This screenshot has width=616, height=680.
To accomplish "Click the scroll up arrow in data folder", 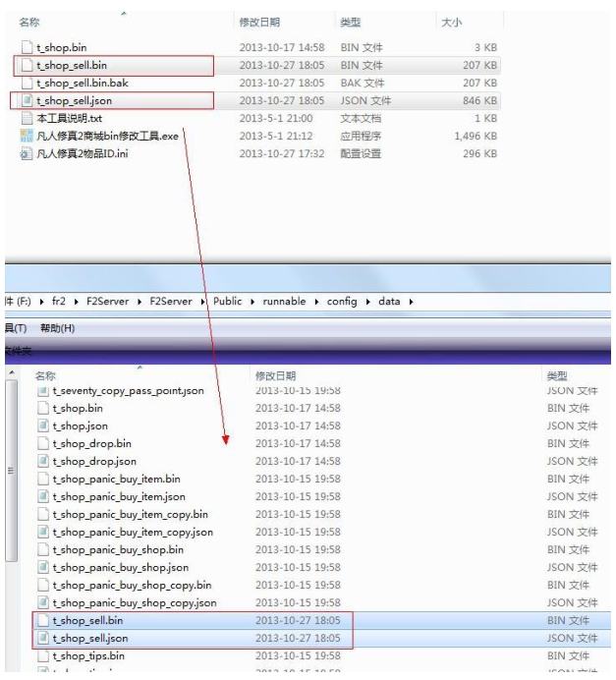I will (x=11, y=373).
